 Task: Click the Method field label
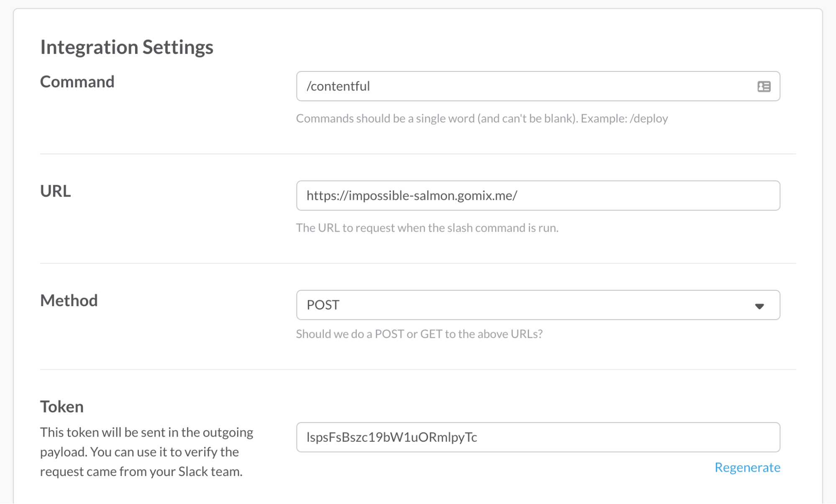point(69,301)
